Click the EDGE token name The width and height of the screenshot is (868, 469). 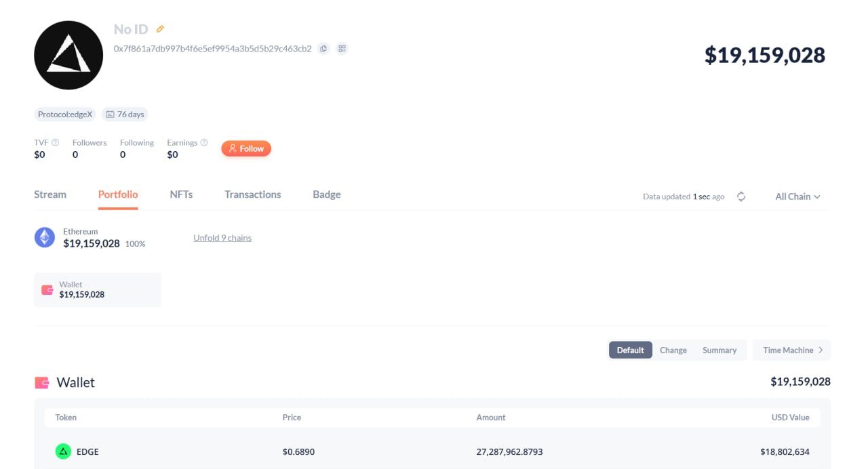coord(87,451)
